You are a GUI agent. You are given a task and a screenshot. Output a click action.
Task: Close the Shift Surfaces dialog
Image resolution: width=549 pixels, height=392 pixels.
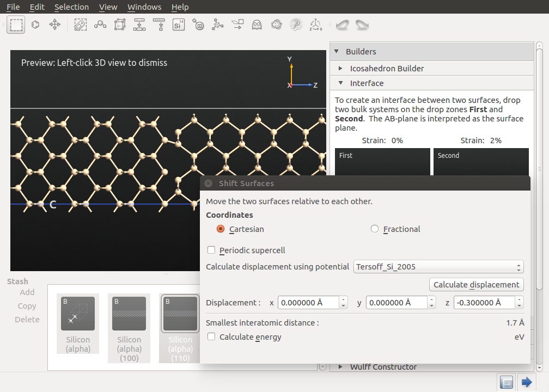[208, 183]
